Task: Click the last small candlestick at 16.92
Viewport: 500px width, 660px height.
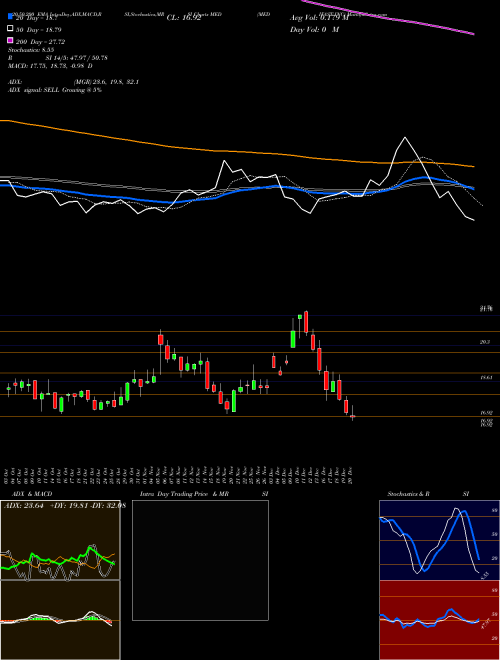Action: click(x=352, y=416)
